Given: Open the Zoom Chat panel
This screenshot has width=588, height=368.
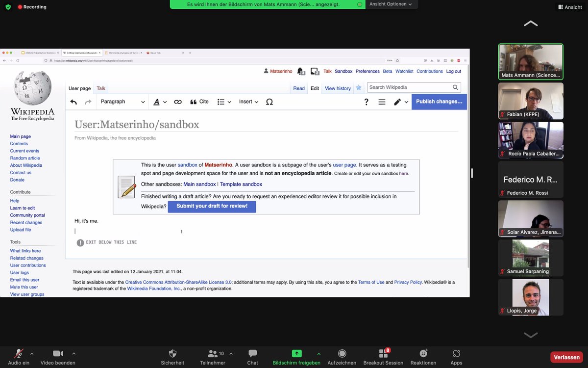Looking at the screenshot, I should point(252,356).
